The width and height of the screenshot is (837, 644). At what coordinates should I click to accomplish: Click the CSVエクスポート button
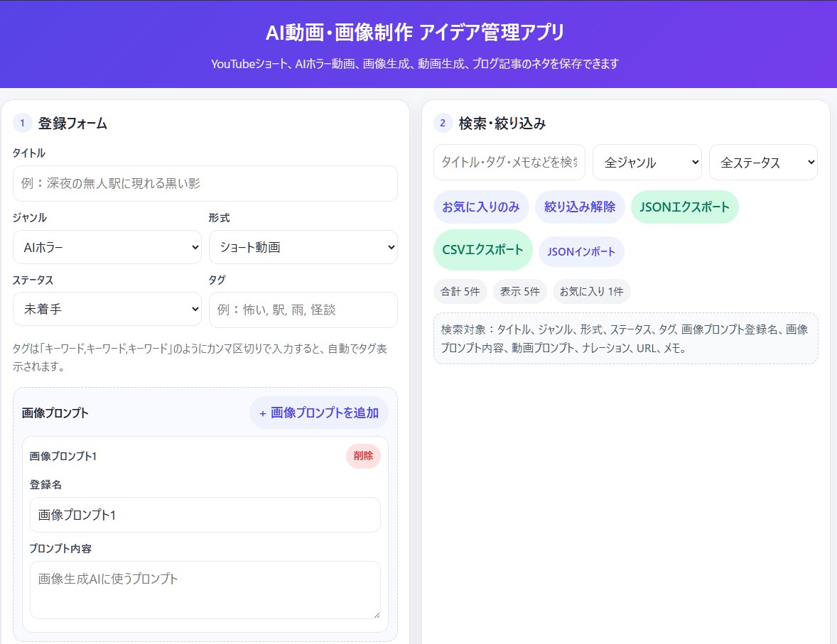482,250
